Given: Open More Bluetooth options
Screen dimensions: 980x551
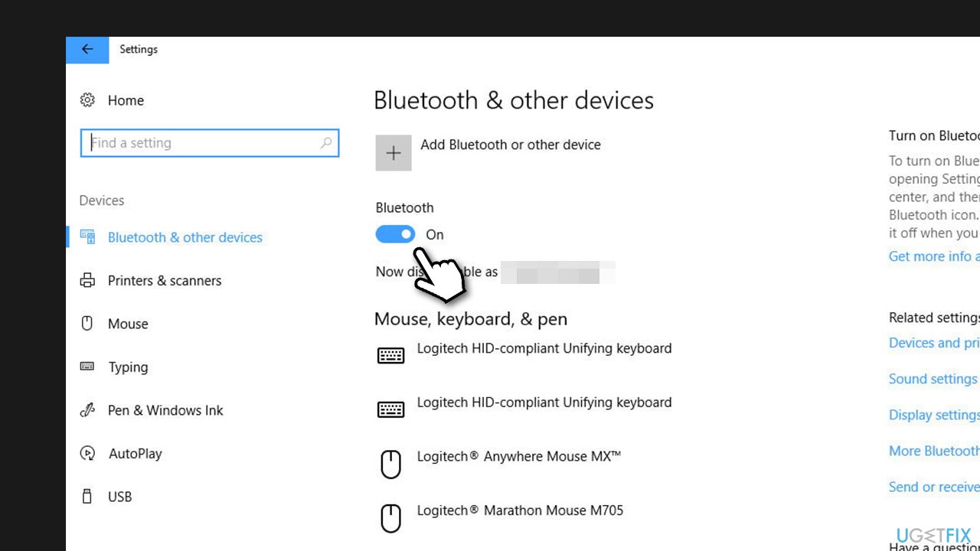Looking at the screenshot, I should point(933,450).
